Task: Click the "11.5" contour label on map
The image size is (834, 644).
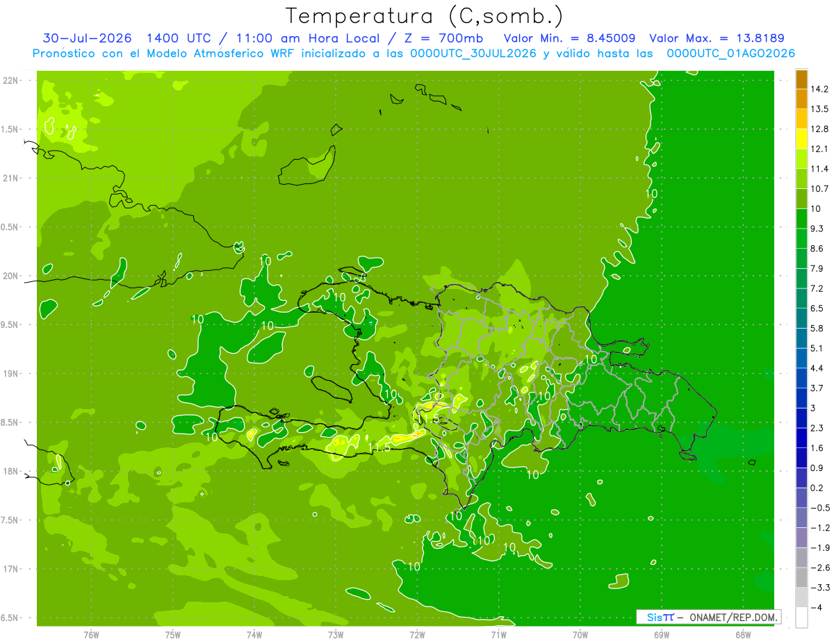Action: click(x=379, y=447)
